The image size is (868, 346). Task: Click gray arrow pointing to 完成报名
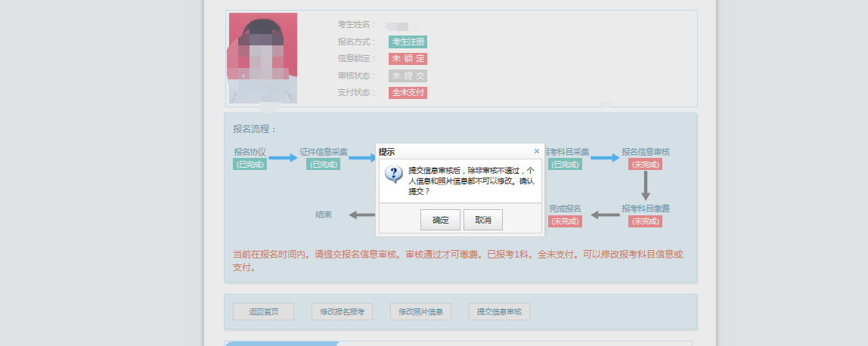[605, 215]
